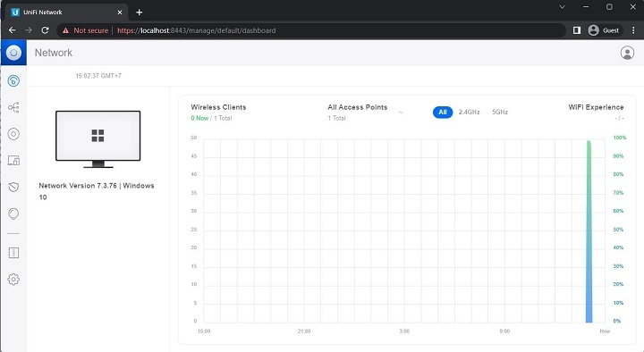Click the 0 Now / 1 Total text

211,118
